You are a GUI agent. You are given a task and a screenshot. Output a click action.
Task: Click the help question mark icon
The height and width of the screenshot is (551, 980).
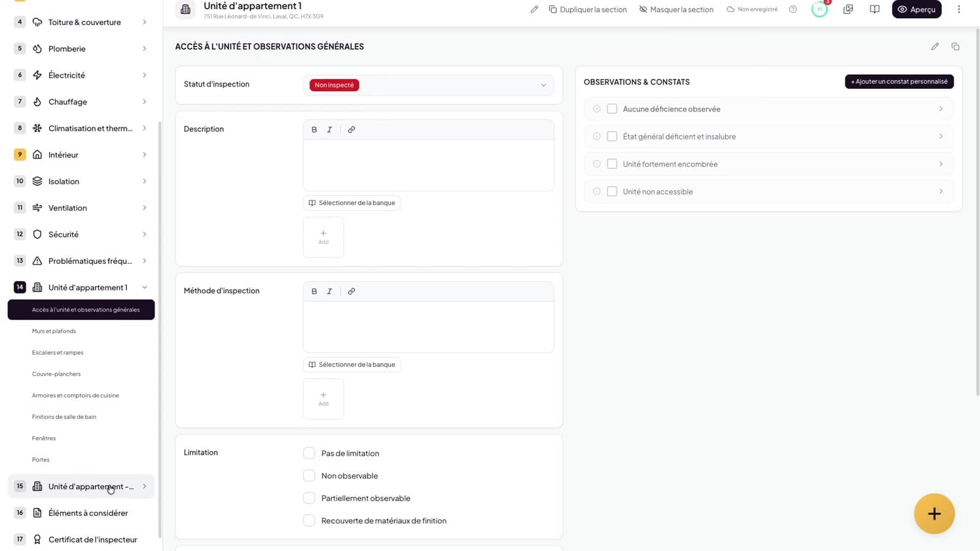tap(793, 9)
